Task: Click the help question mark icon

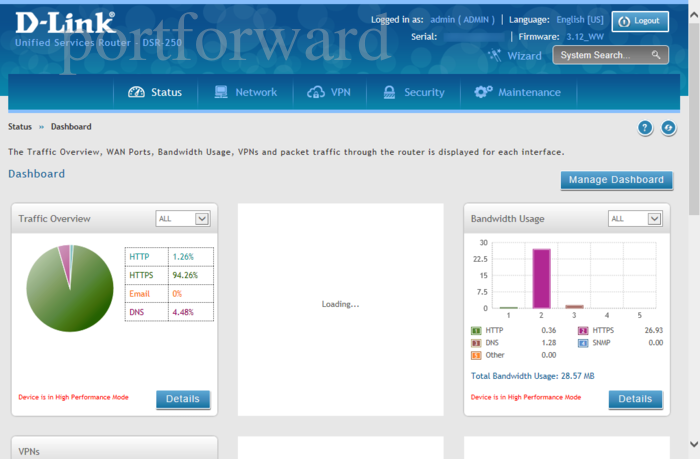Action: coord(645,127)
